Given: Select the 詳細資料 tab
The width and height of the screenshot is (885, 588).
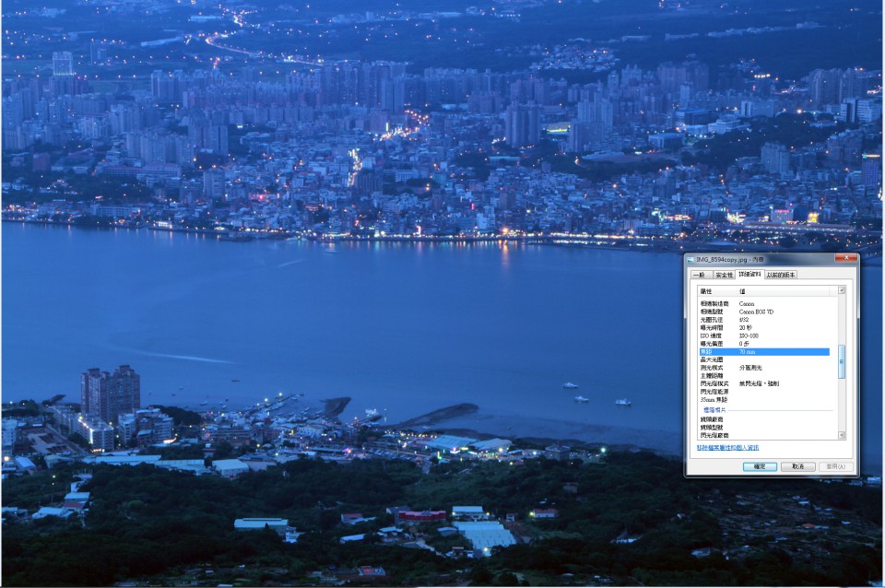Looking at the screenshot, I should (749, 275).
